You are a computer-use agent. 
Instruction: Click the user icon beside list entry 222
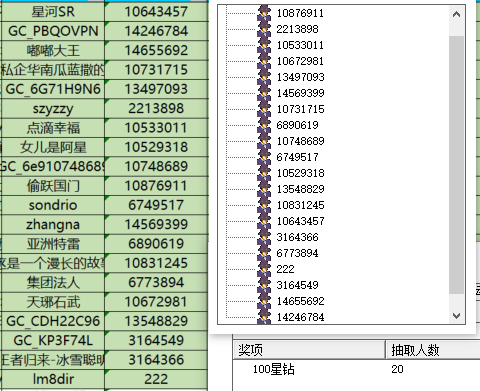[264, 269]
